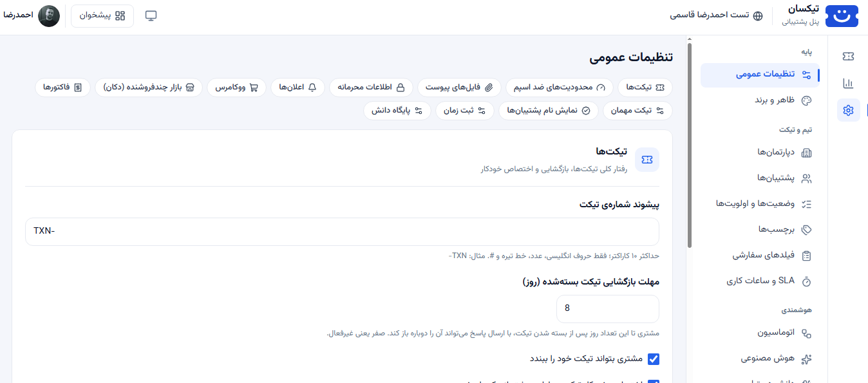Image resolution: width=868 pixels, height=383 pixels.
Task: Click the پیشخوان dashboard button
Action: click(102, 16)
